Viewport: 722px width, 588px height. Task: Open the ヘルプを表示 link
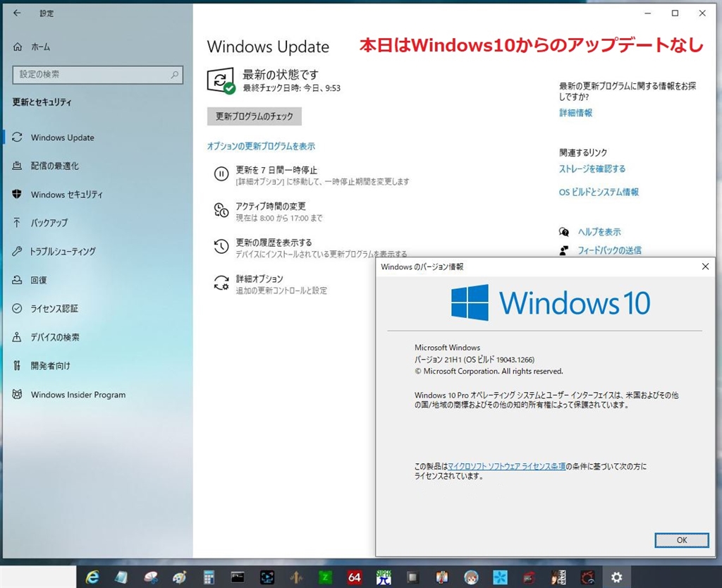(599, 232)
